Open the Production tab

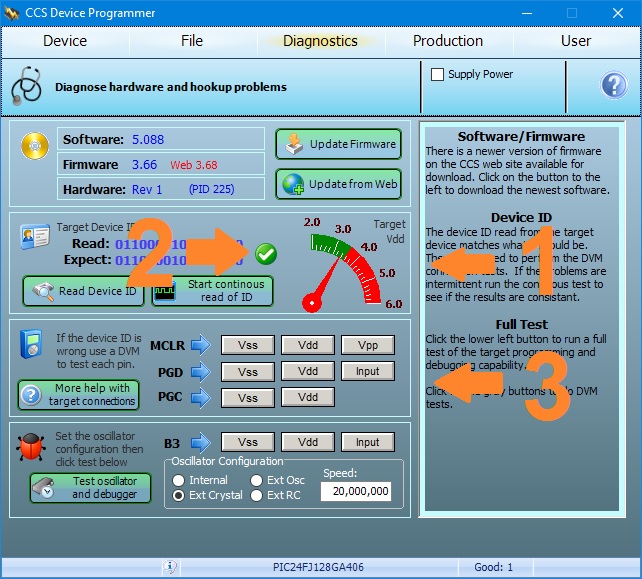click(x=448, y=41)
